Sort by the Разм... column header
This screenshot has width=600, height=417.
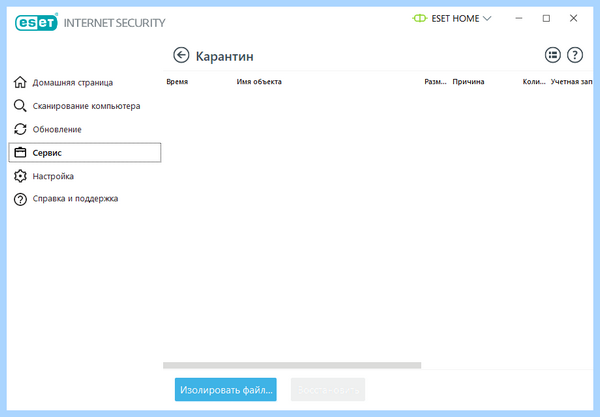(x=435, y=81)
